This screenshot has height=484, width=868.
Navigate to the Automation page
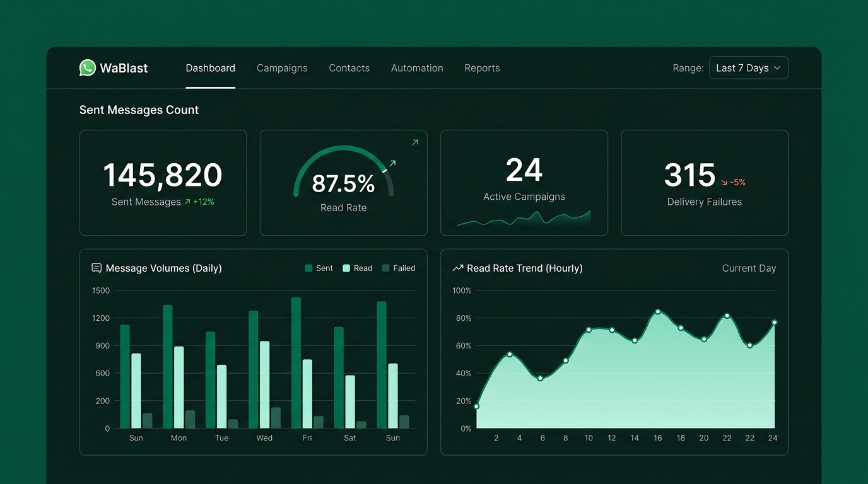[x=417, y=68]
